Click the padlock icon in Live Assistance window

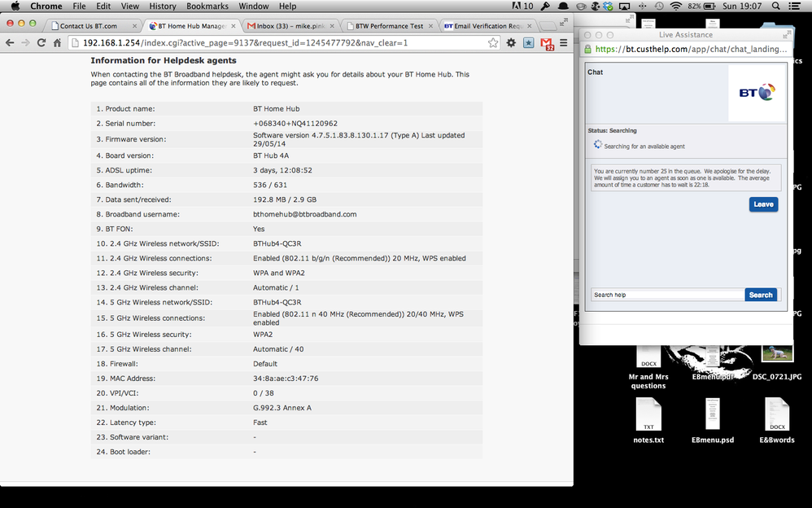[587, 49]
